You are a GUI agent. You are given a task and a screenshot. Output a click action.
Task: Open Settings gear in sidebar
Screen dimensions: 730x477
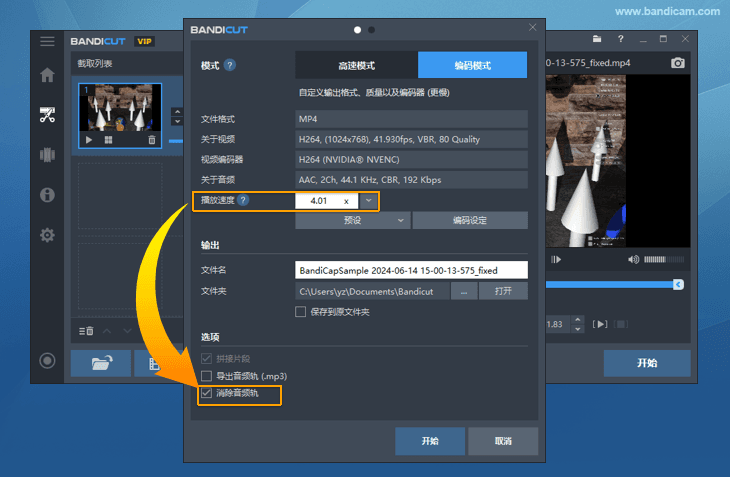[47, 235]
